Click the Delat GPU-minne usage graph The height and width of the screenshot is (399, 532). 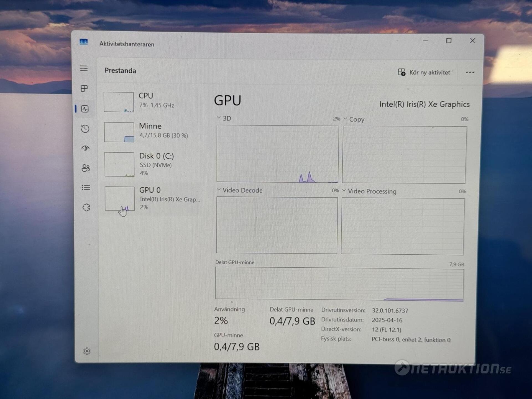tap(339, 283)
